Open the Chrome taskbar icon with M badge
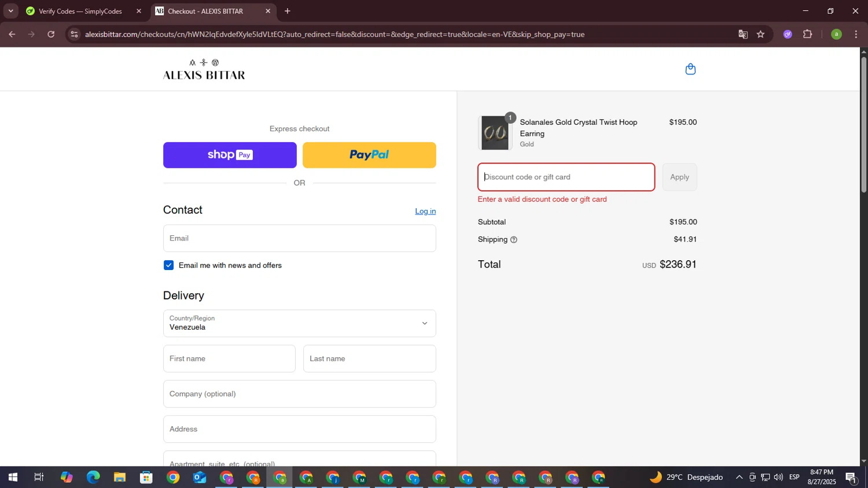The width and height of the screenshot is (868, 488). coord(359,478)
